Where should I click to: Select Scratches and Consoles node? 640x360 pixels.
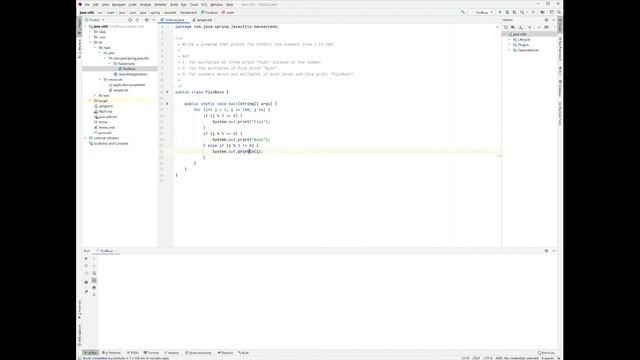click(109, 143)
